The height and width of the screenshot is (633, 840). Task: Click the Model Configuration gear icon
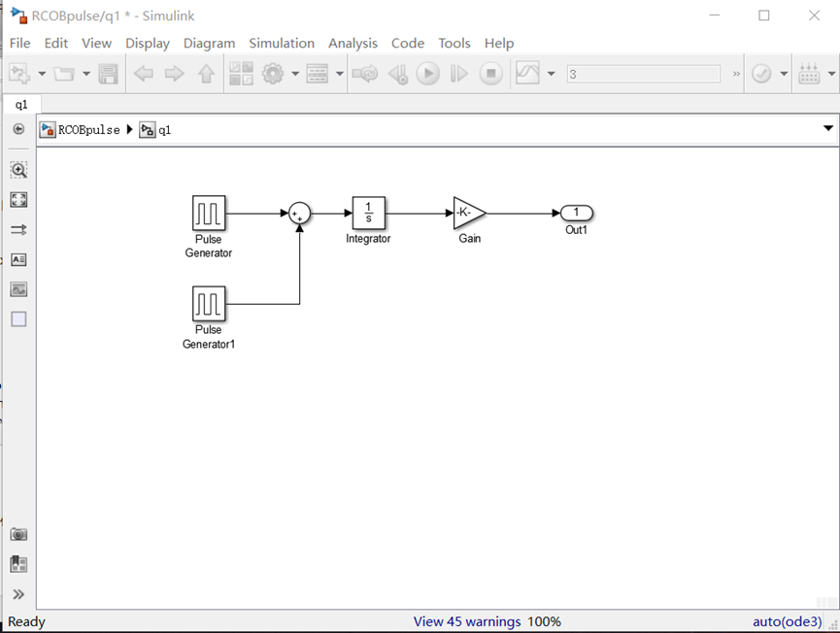point(273,74)
